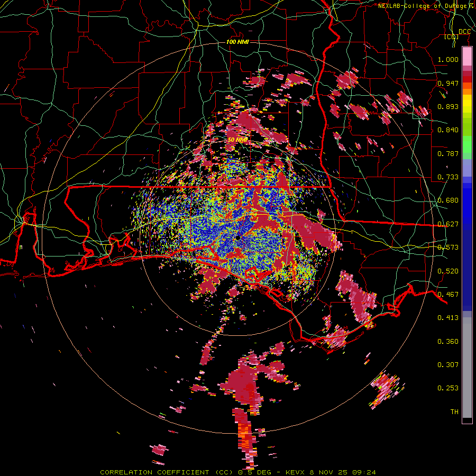Select the 0.413 legend value

click(448, 318)
